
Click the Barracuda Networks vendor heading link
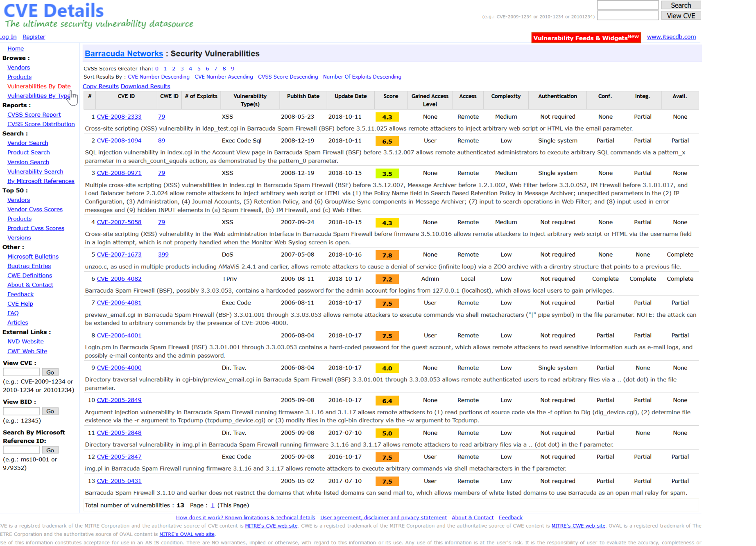(124, 54)
